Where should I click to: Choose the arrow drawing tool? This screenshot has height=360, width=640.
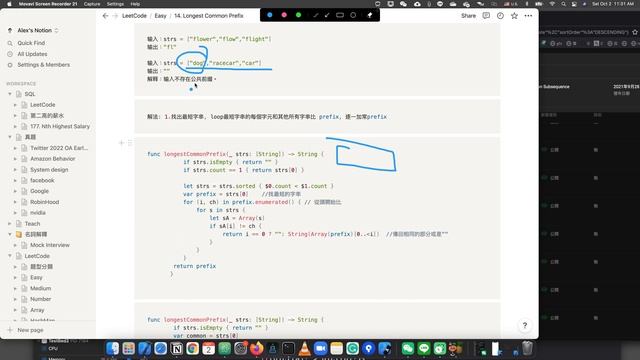point(327,15)
